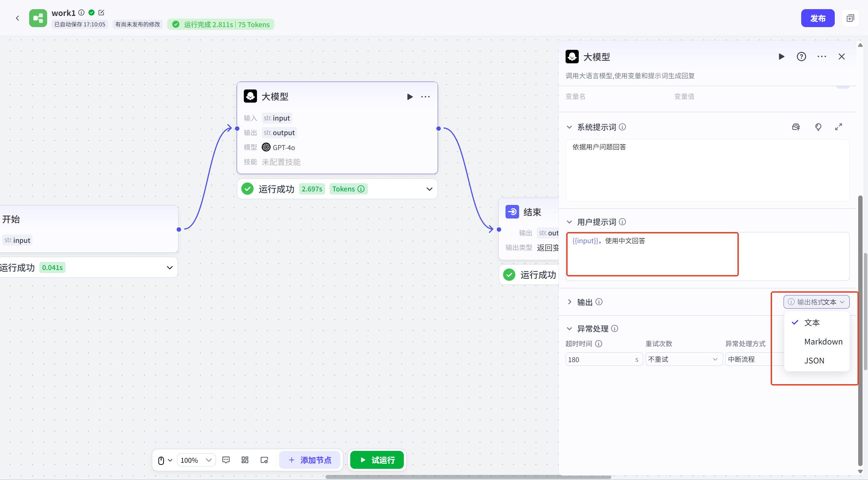Expand the 大模型 run result details
Viewport: 868px width, 480px height.
tap(429, 189)
